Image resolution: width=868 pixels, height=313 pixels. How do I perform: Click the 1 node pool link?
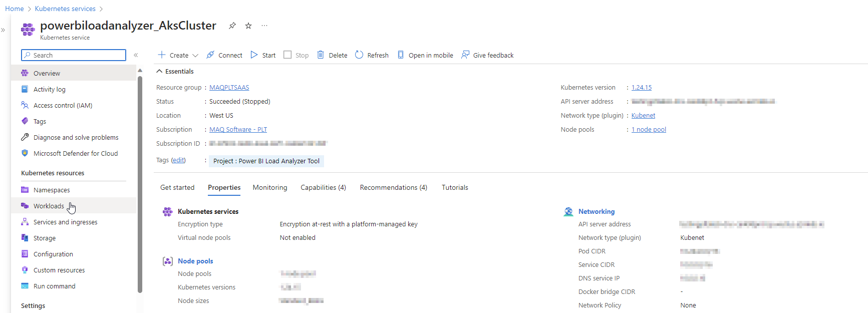[649, 130]
